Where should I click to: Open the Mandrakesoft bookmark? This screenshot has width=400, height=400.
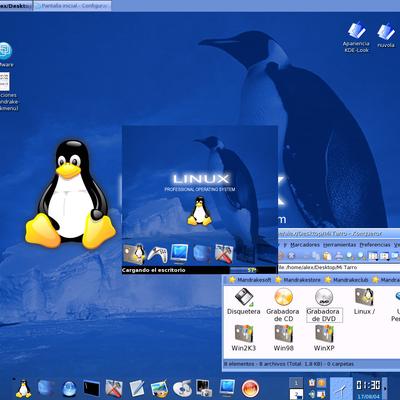point(250,280)
